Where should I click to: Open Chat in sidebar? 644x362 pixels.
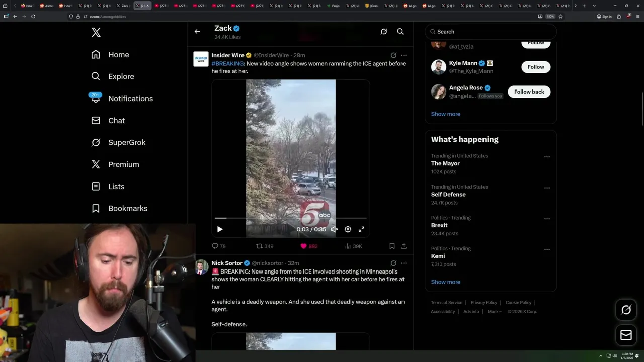(108, 121)
